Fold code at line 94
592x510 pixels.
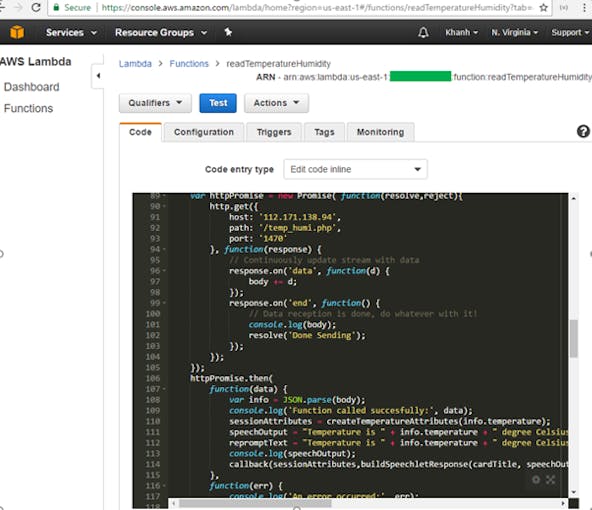[164, 249]
